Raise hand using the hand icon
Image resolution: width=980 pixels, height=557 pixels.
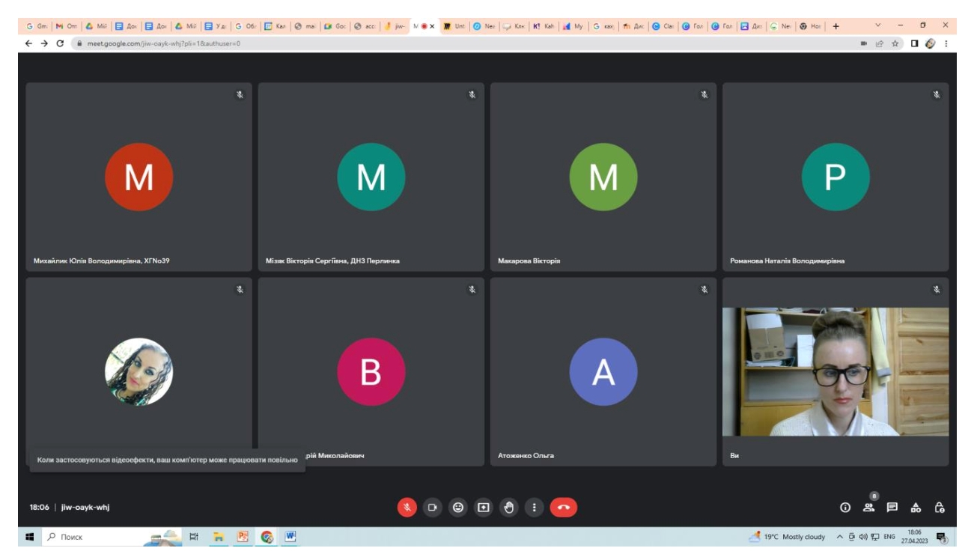tap(509, 507)
